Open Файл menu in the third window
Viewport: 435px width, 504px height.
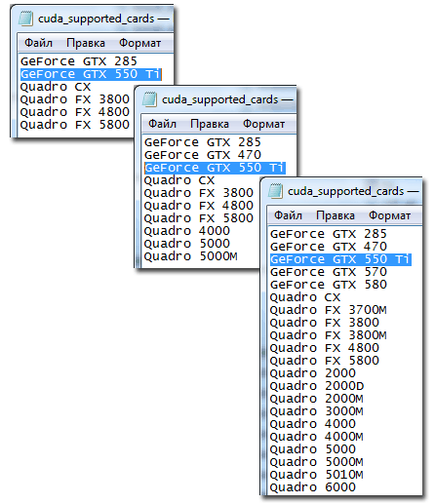pyautogui.click(x=288, y=215)
